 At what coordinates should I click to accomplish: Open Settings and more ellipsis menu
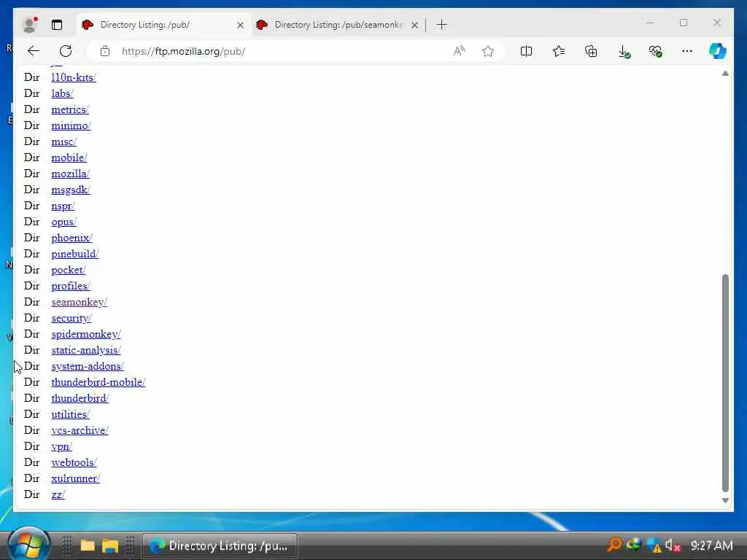tap(687, 51)
